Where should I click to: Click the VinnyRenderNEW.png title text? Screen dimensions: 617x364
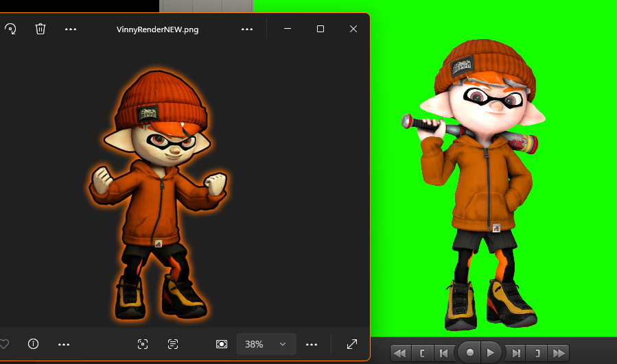point(157,29)
